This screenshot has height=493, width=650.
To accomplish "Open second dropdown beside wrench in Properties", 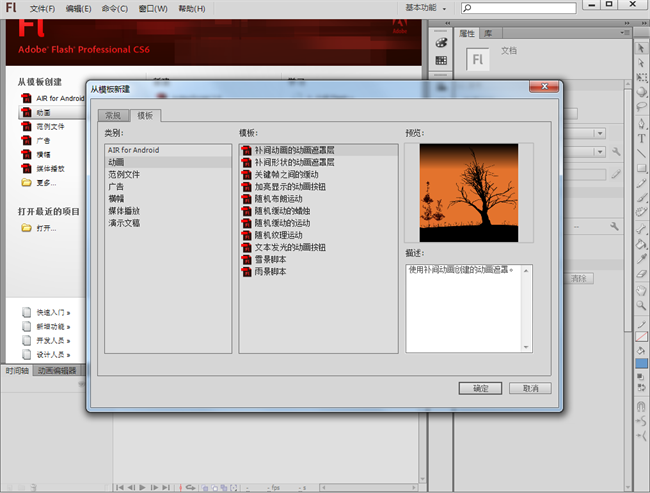I will [599, 152].
